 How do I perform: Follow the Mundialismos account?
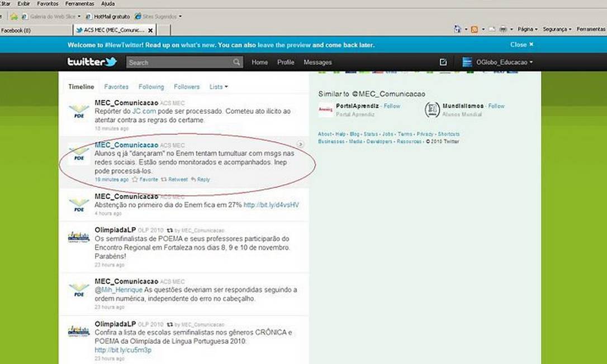[496, 106]
